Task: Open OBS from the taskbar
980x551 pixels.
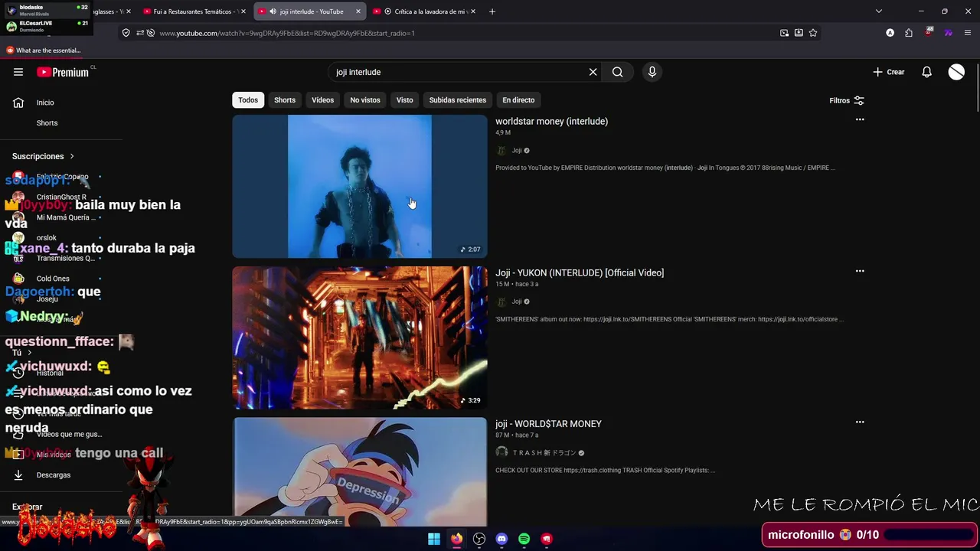Action: pyautogui.click(x=479, y=539)
